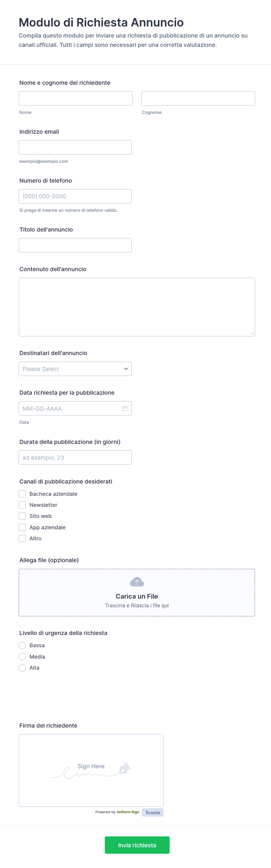The image size is (271, 868).
Task: Click the Invia richiesta button
Action: [137, 845]
